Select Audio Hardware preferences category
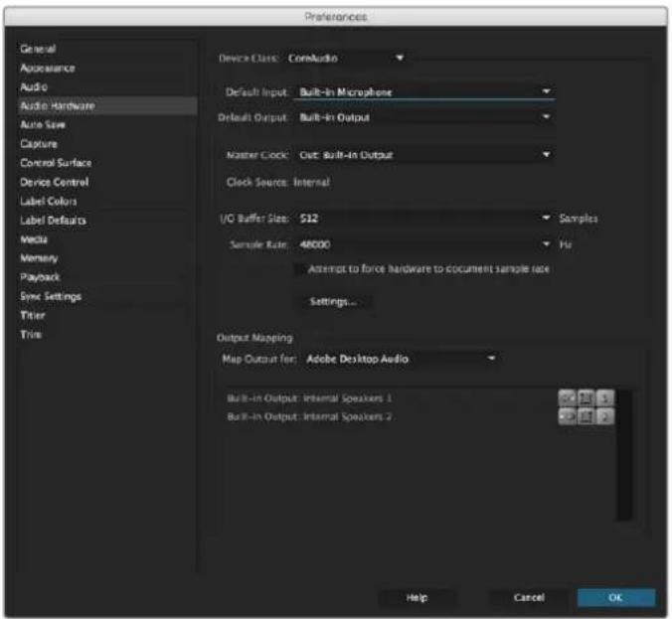The width and height of the screenshot is (672, 619). [x=107, y=105]
